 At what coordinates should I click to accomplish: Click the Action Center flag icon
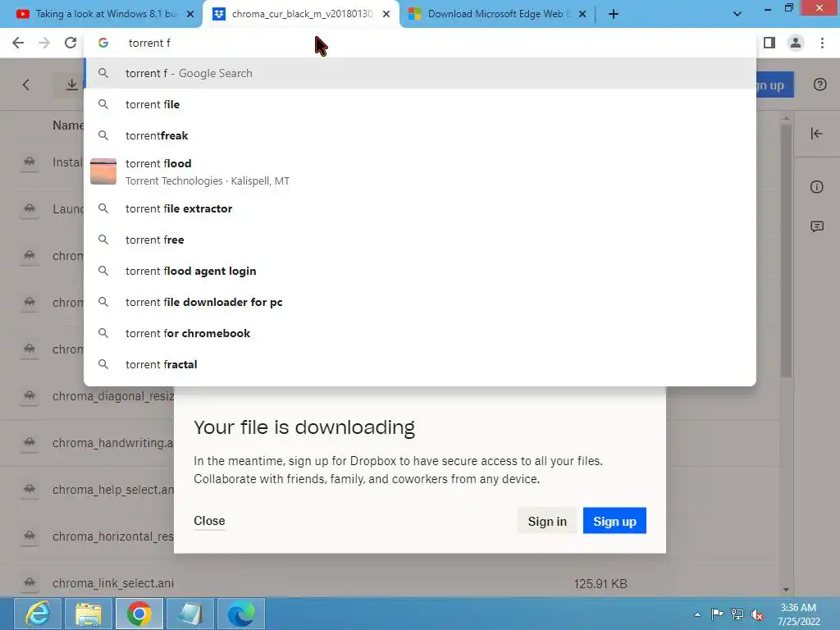[x=717, y=614]
